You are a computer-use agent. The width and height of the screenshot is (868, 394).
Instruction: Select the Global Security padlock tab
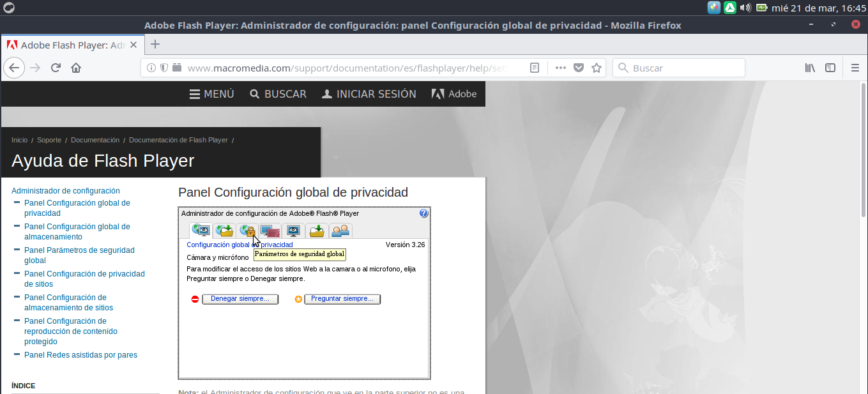[x=247, y=231]
